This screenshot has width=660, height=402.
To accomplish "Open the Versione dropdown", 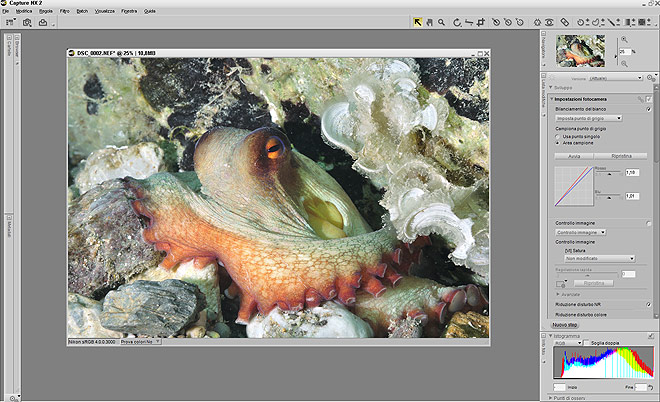I will tap(615, 78).
